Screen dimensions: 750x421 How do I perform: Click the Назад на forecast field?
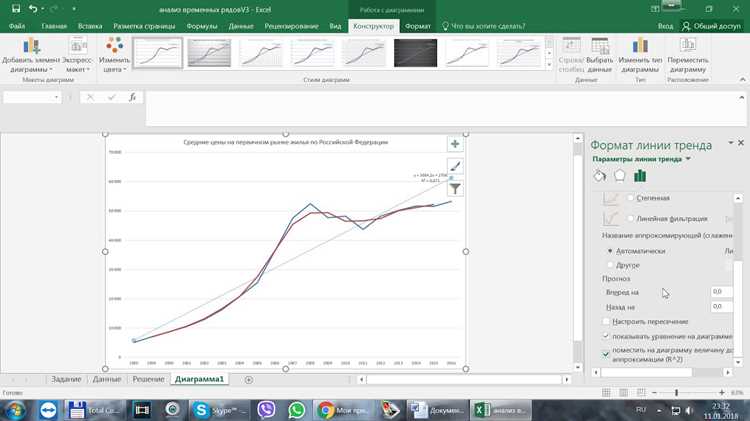coord(721,306)
